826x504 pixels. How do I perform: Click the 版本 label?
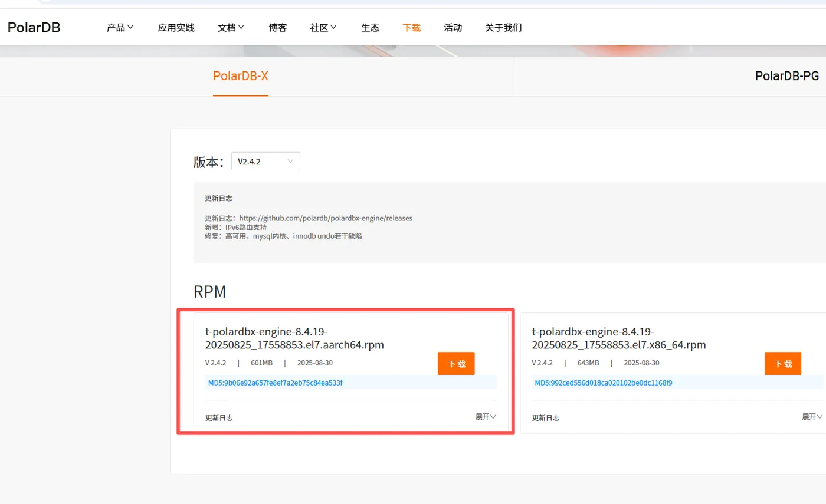pyautogui.click(x=209, y=162)
